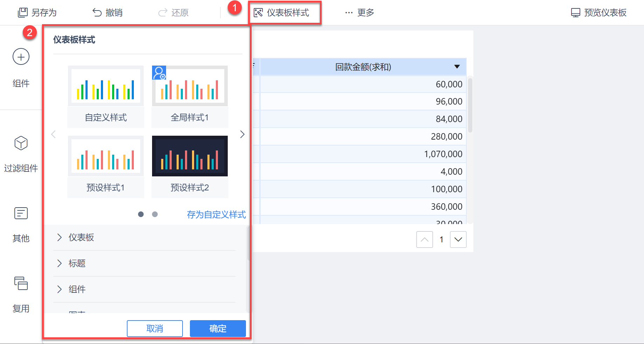Click the 60,000 table cell
Viewport: 644px width, 344px height.
click(x=363, y=84)
